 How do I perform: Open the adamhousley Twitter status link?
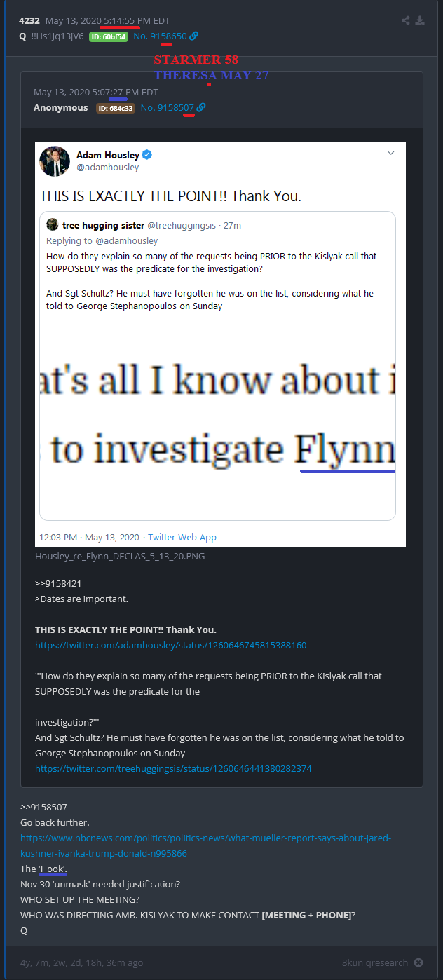pos(170,645)
